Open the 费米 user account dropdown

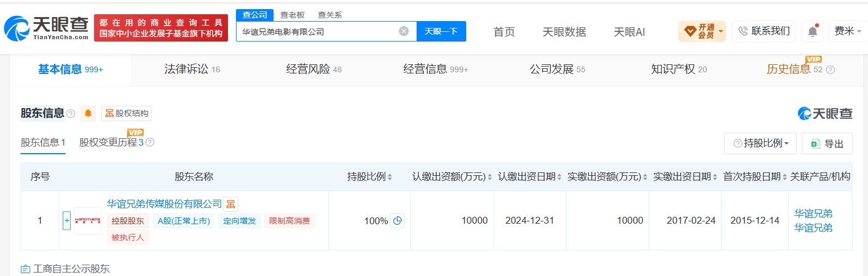(848, 31)
